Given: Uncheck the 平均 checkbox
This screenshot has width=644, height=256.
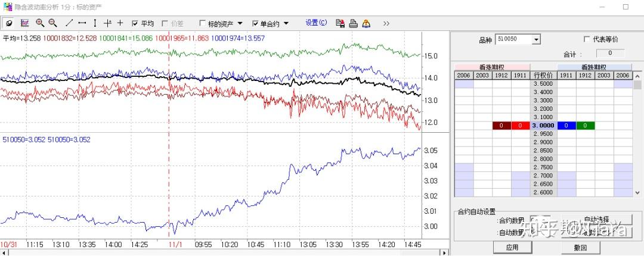Looking at the screenshot, I should pyautogui.click(x=135, y=23).
